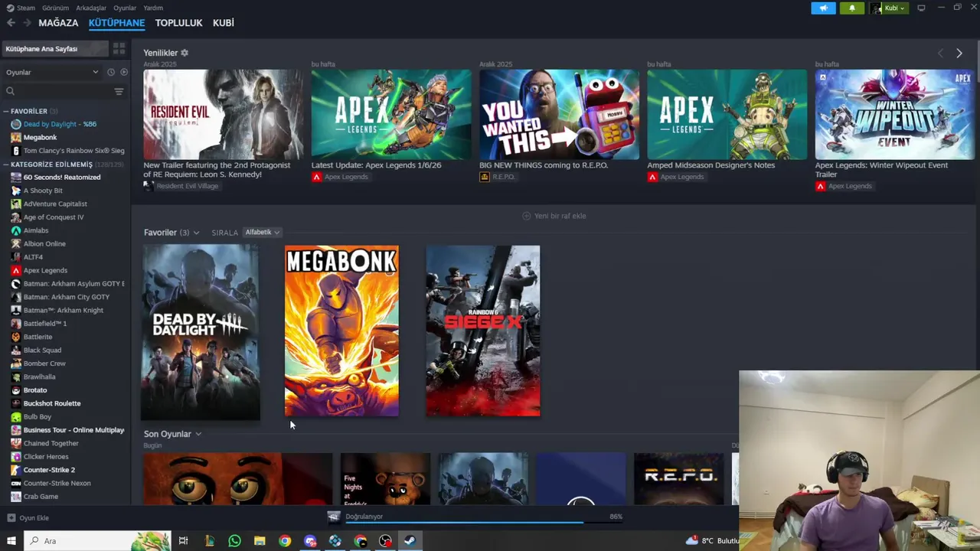Open File Explorer from the taskbar
Image resolution: width=980 pixels, height=551 pixels.
click(x=260, y=541)
